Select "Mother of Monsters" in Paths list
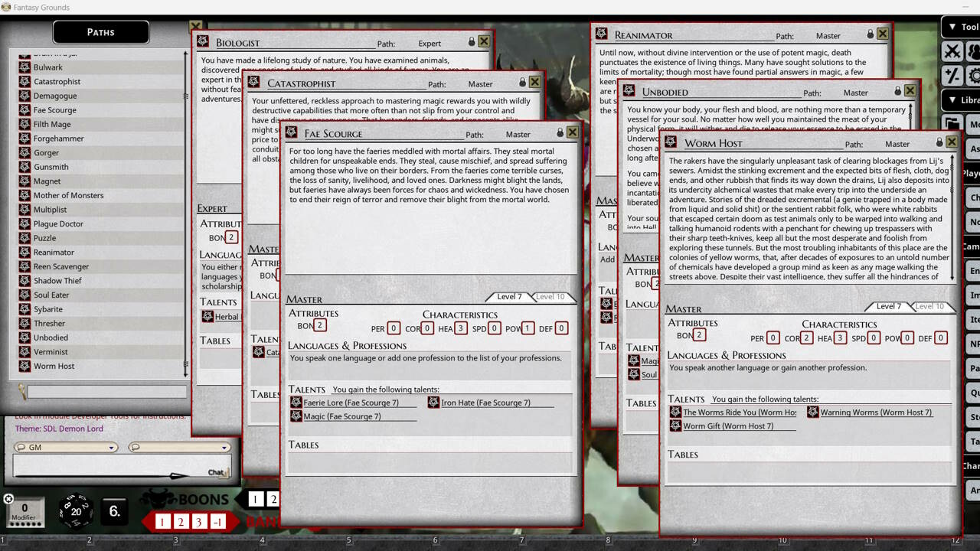The height and width of the screenshot is (551, 980). (x=68, y=195)
